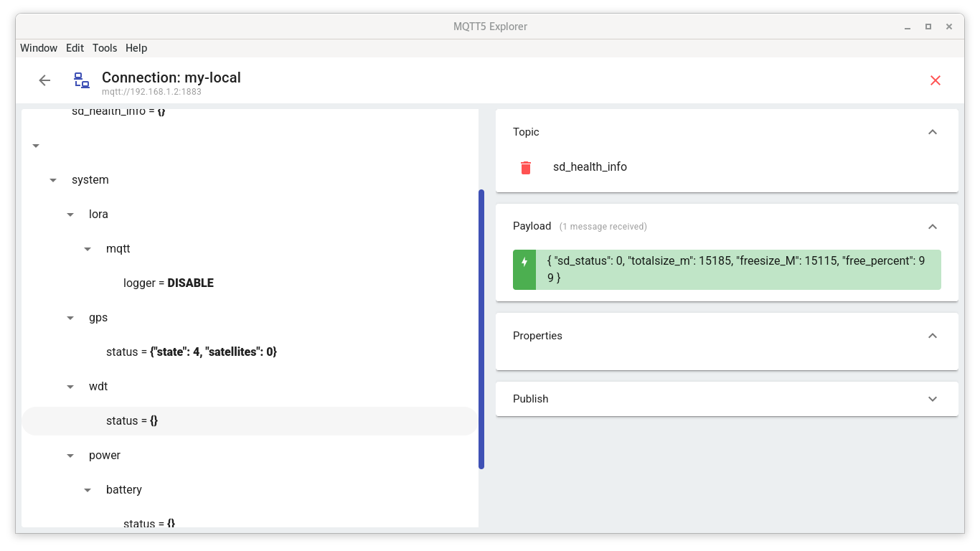The image size is (980, 551).
Task: Open the Help menu
Action: (136, 48)
